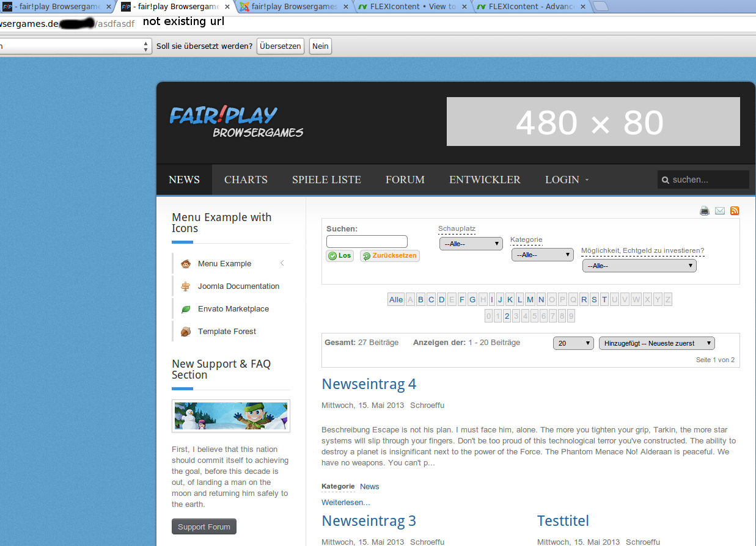This screenshot has height=546, width=756.
Task: Close the FLEXIcontent View browser tab
Action: pos(463,7)
